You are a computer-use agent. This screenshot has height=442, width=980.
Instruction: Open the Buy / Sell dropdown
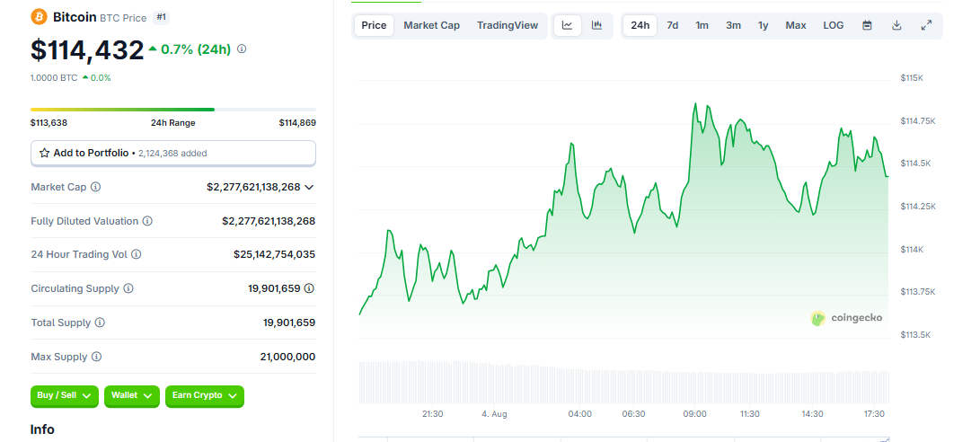pos(65,395)
